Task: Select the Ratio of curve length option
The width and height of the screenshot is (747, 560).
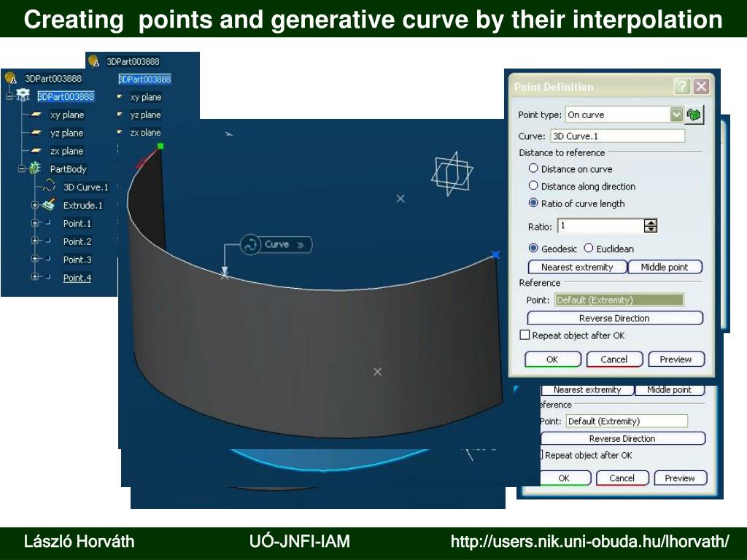Action: 533,203
